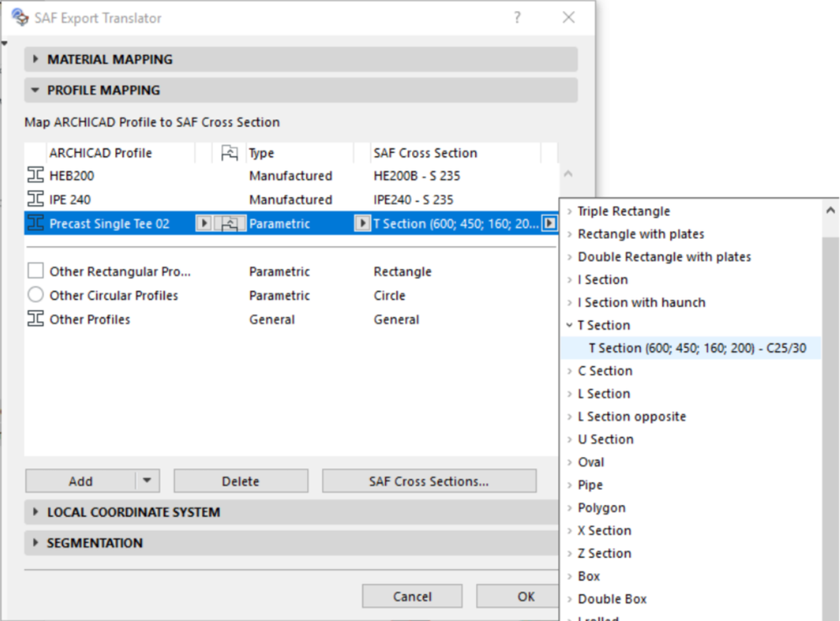Click the Precast Single Tee 02 profile icon
Viewport: 840px width, 621px height.
tap(35, 224)
